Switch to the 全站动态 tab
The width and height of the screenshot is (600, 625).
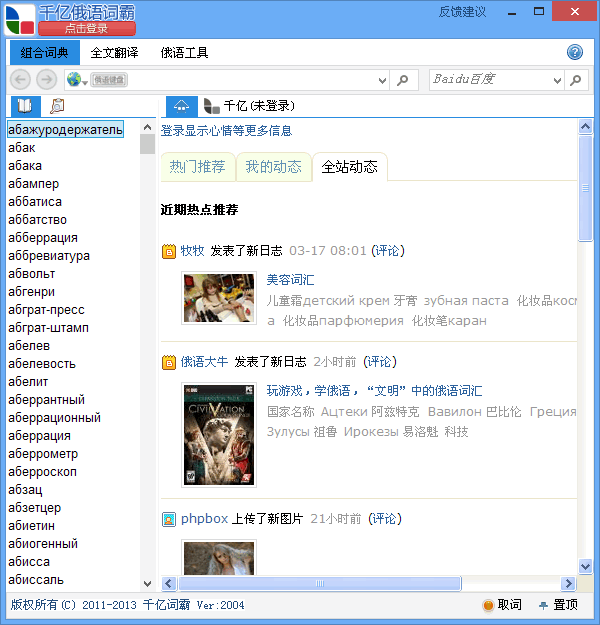tap(350, 167)
